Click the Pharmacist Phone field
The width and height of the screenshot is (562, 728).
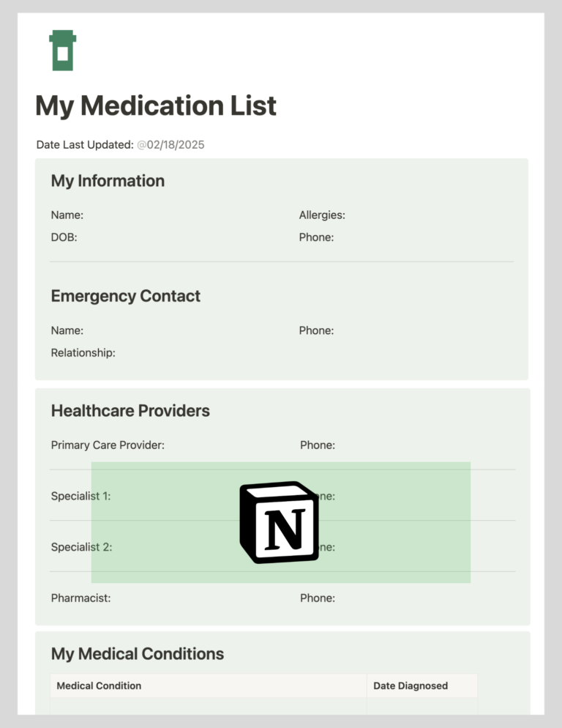pyautogui.click(x=318, y=598)
